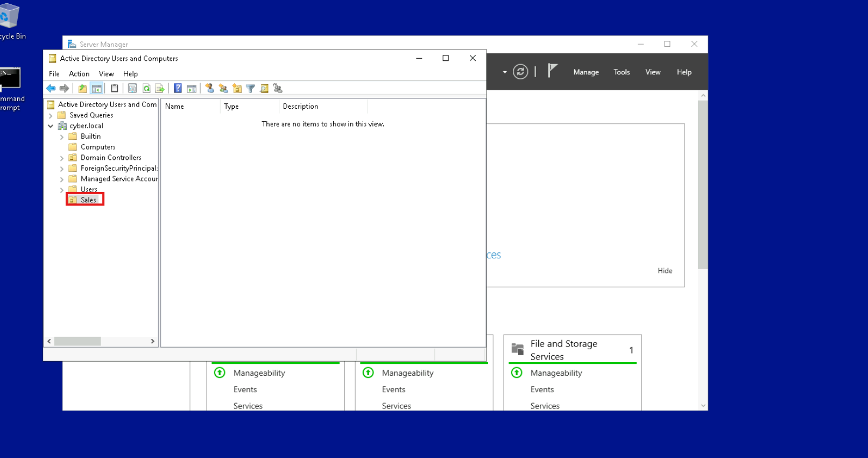Click the Back arrow in ADUC toolbar

click(51, 88)
